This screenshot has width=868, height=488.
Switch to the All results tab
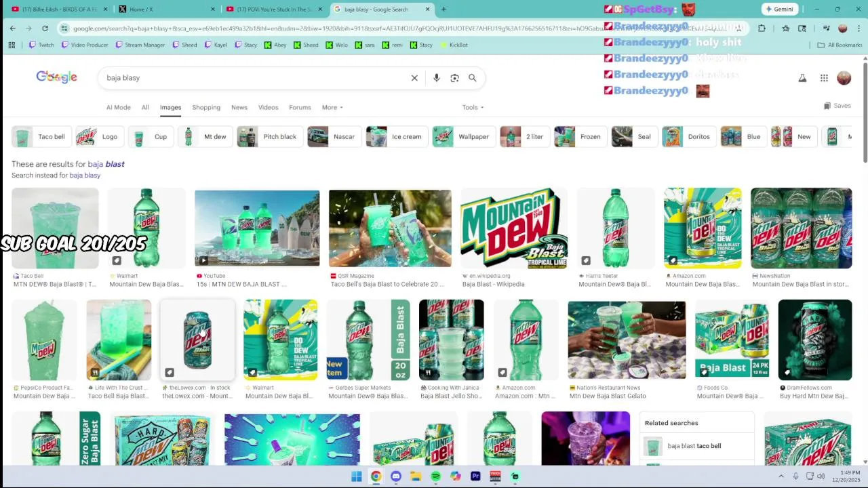pyautogui.click(x=145, y=107)
